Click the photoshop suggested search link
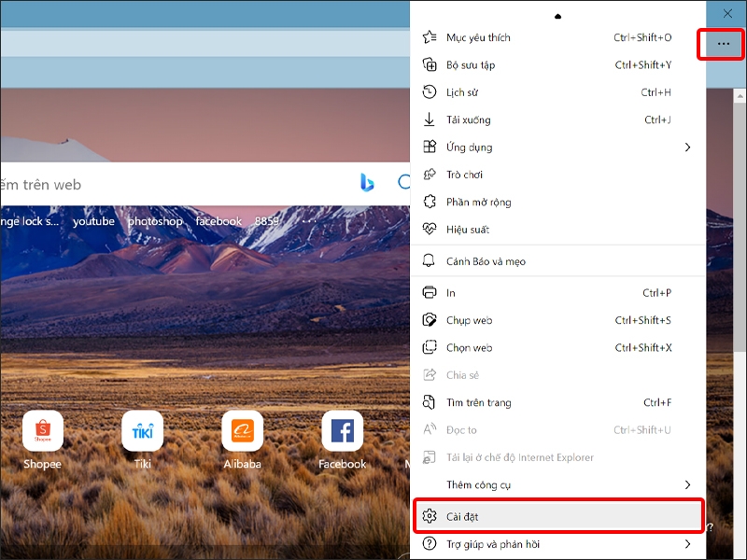747x560 pixels. click(155, 221)
